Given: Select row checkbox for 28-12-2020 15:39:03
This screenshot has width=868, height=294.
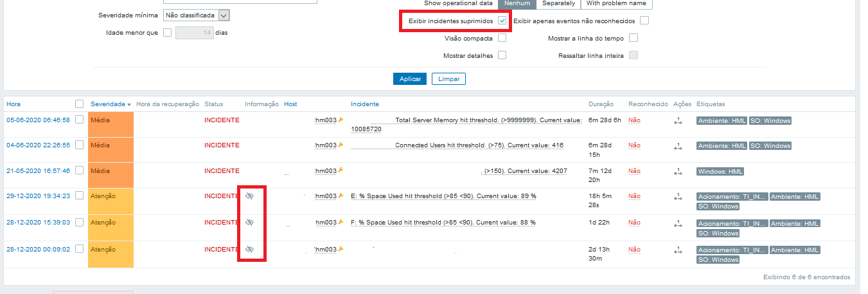Looking at the screenshot, I should coord(79,222).
